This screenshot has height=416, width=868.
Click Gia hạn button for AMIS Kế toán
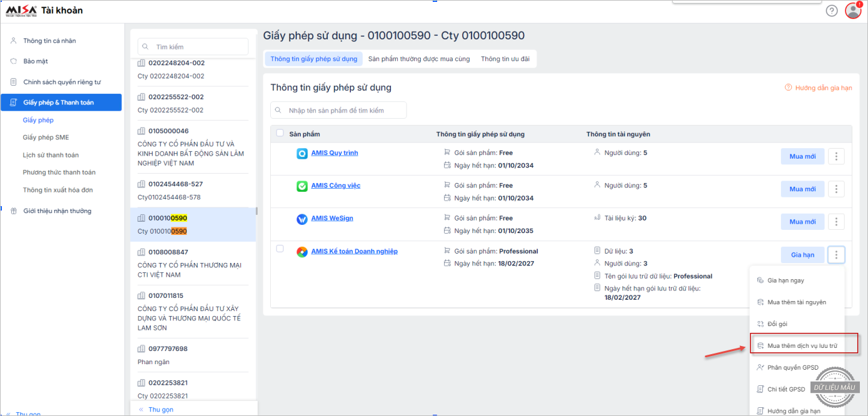[802, 255]
